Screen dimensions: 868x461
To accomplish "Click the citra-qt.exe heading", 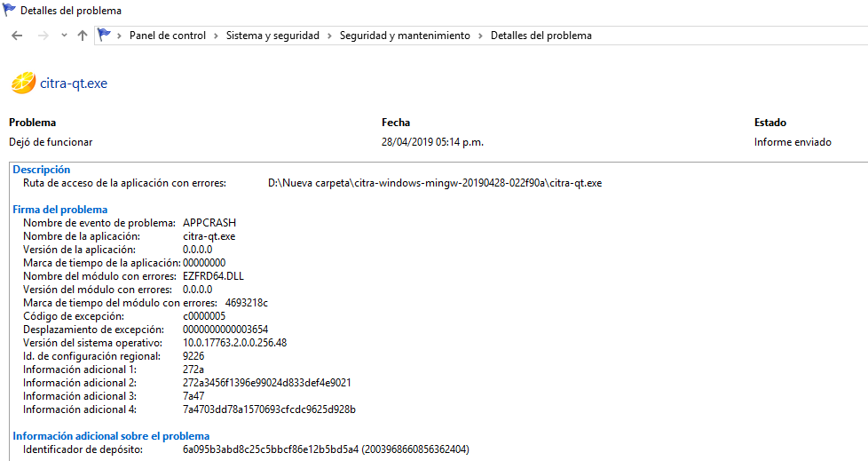I will tap(74, 83).
